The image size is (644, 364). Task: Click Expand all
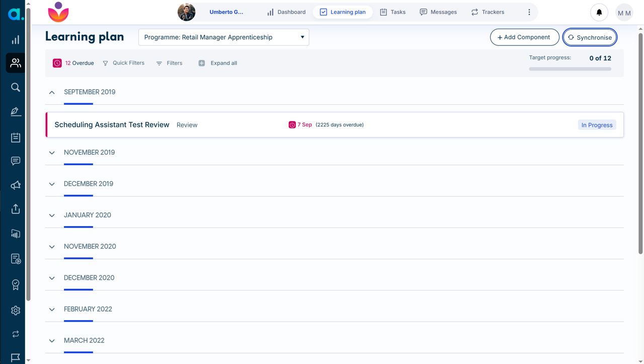(x=218, y=63)
